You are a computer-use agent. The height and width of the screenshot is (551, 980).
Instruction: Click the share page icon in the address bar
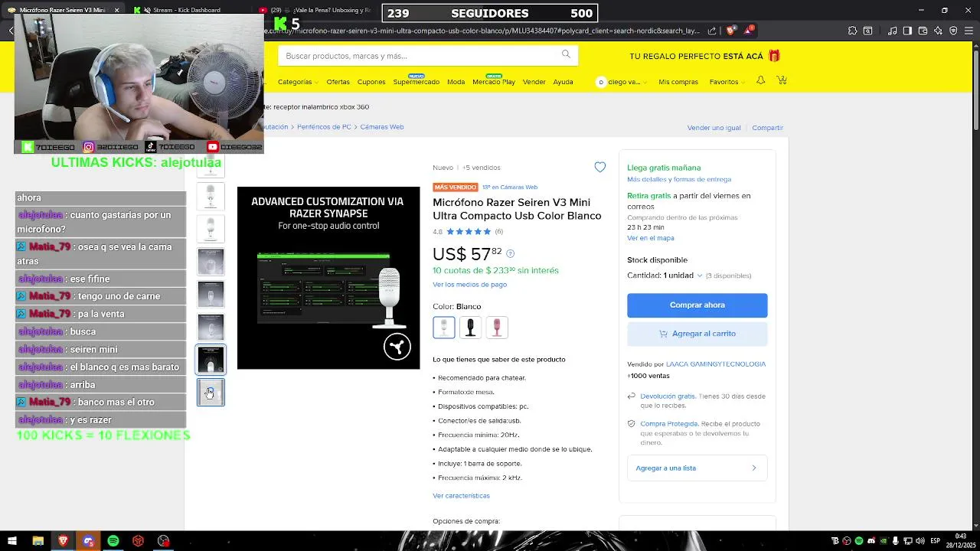click(x=712, y=31)
